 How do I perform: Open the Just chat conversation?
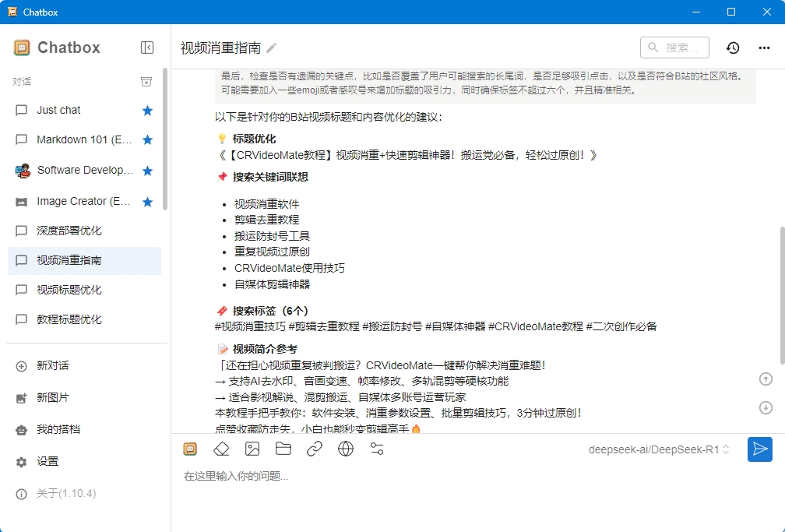(84, 110)
